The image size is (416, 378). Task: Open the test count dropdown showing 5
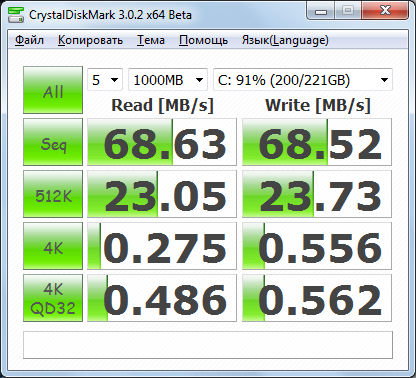tap(105, 80)
